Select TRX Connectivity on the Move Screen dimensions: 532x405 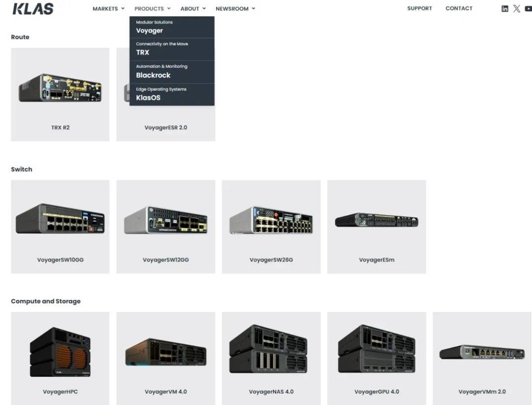point(142,52)
